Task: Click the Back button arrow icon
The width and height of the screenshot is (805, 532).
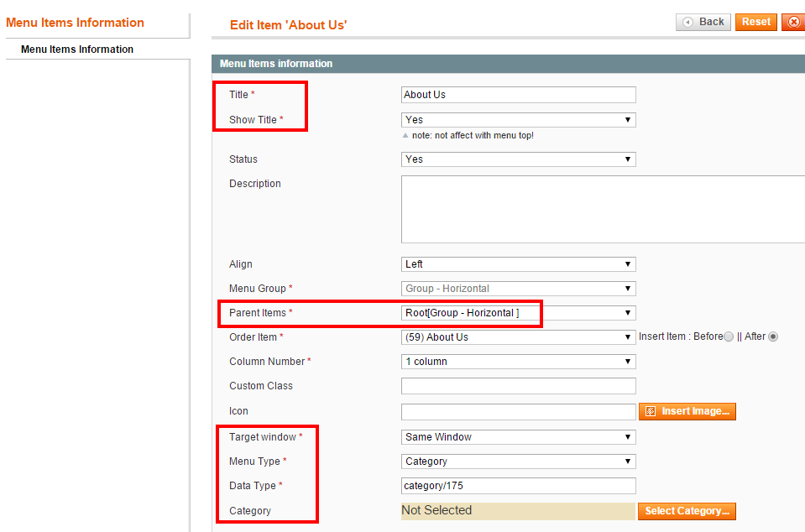Action: (688, 22)
